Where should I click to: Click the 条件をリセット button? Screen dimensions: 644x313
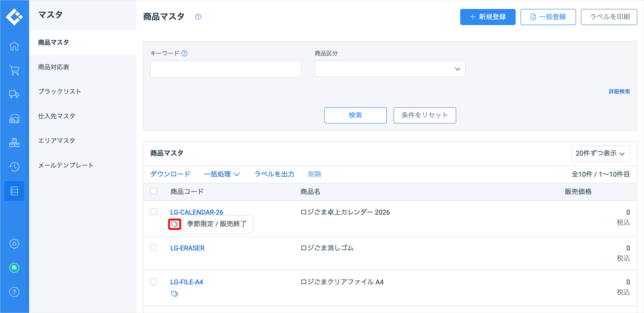click(x=425, y=115)
